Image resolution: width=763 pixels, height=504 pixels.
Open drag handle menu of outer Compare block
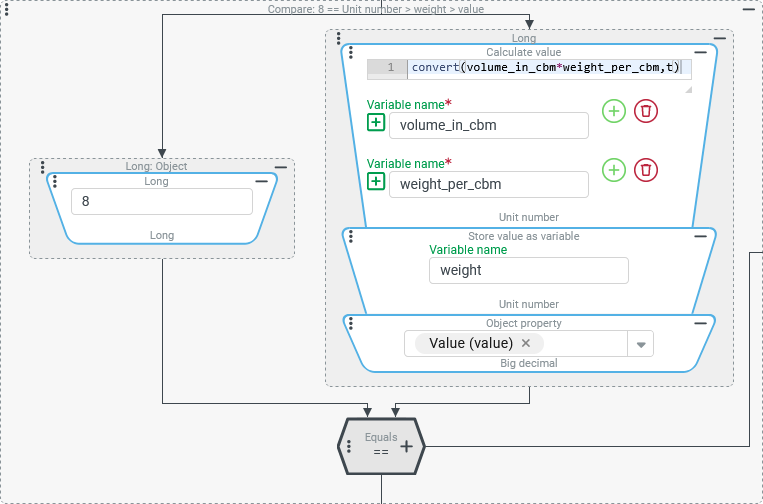pyautogui.click(x=6, y=7)
